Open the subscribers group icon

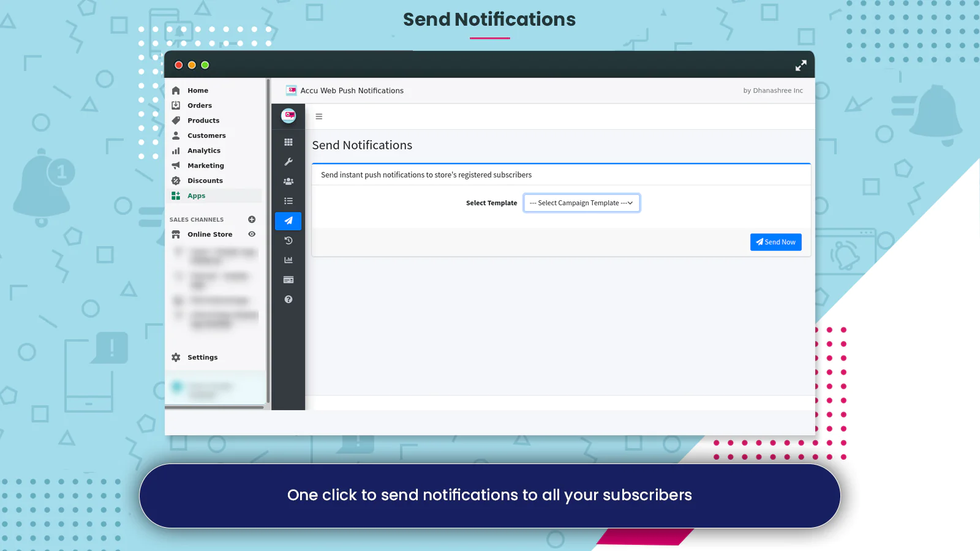coord(288,181)
